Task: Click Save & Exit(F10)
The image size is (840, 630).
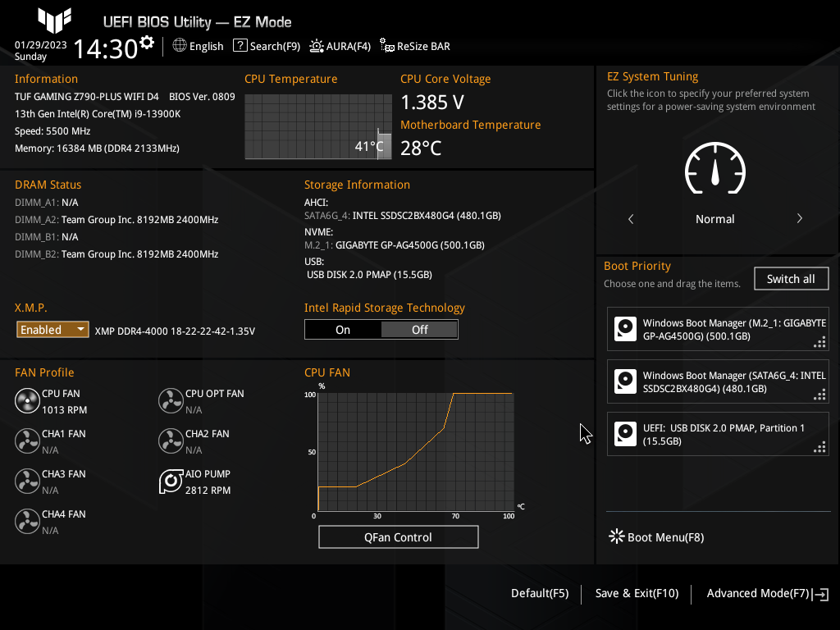Action: click(637, 593)
